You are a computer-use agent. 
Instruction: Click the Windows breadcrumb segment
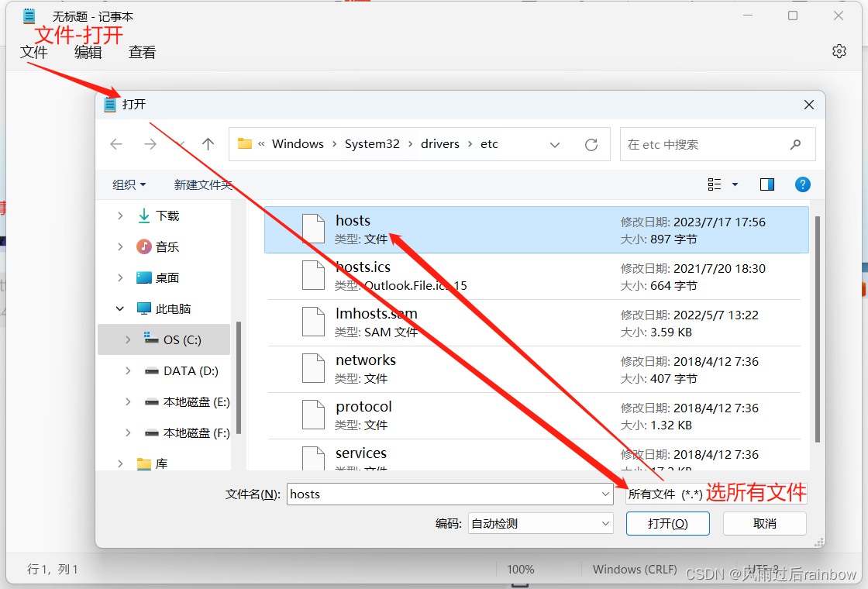click(298, 144)
